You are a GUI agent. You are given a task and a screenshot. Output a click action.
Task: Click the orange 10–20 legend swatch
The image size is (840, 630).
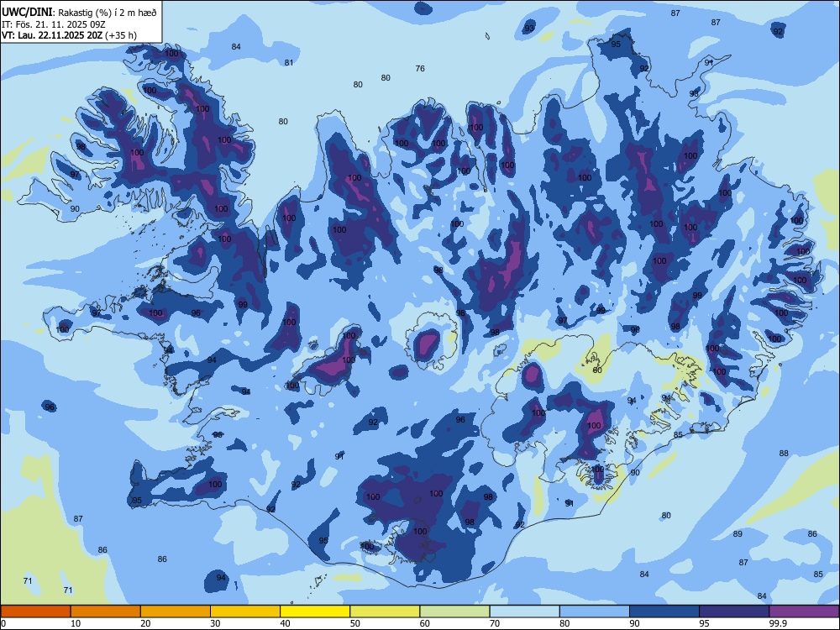tap(106, 612)
